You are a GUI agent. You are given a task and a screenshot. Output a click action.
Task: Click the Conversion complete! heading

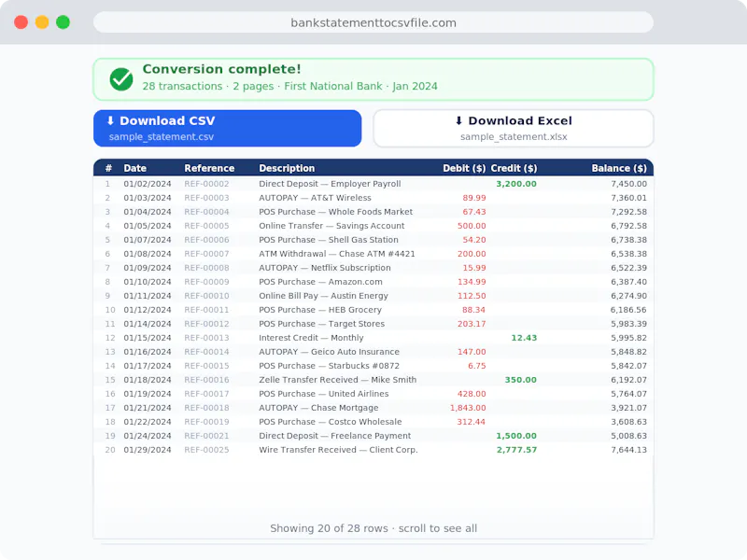221,69
